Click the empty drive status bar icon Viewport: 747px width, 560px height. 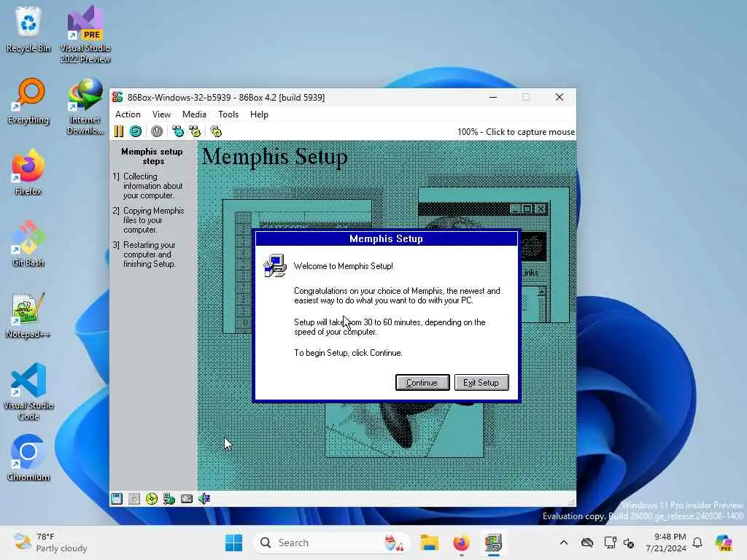click(134, 499)
